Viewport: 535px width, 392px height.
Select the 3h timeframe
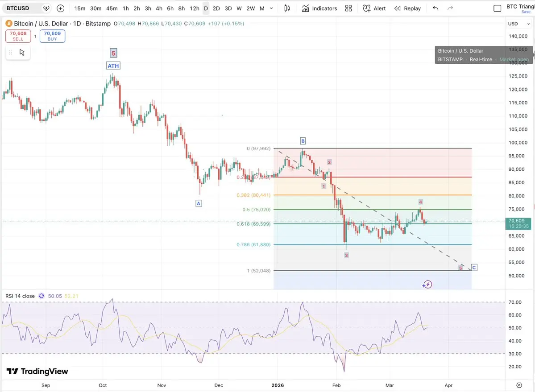pos(148,8)
